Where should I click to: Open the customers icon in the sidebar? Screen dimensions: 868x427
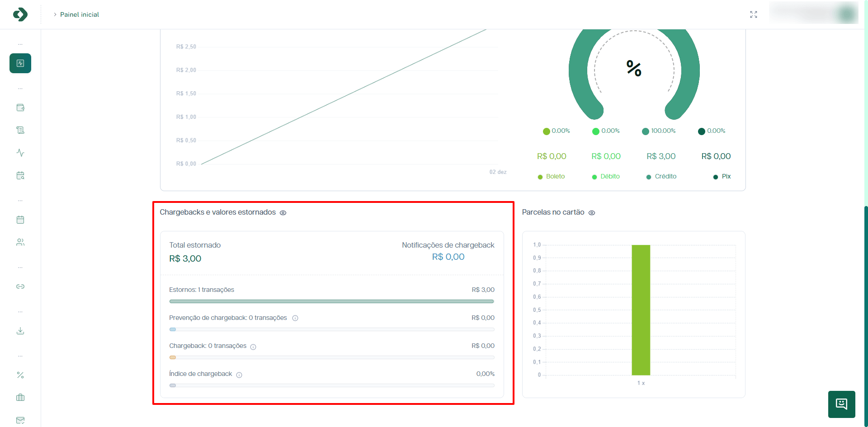[x=20, y=242]
